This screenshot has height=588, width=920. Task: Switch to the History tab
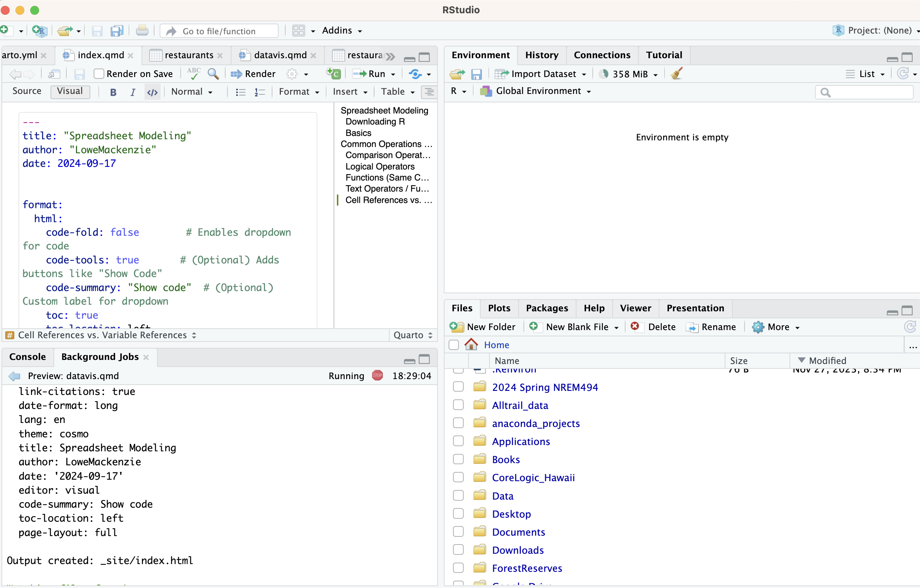point(541,55)
